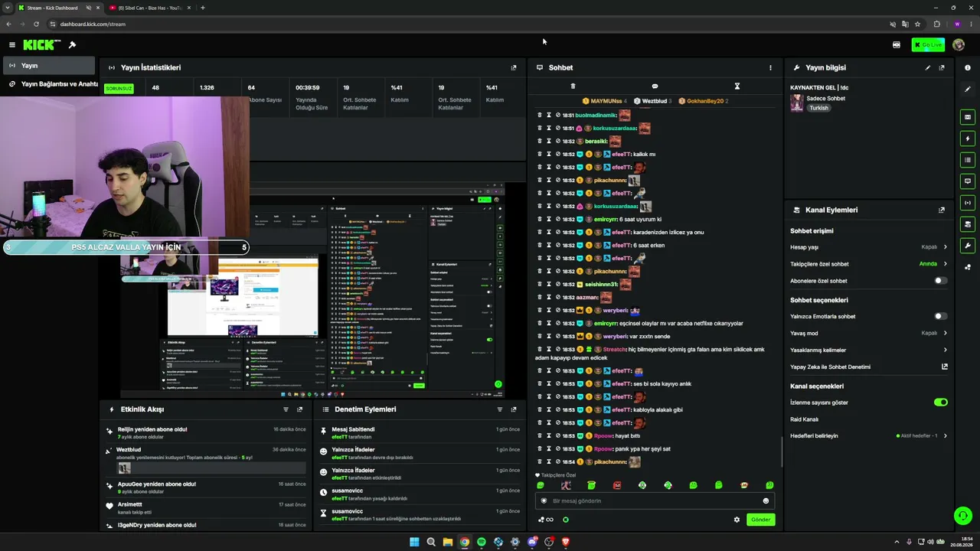Toggle Abonelere özel sohbet switch

(940, 281)
